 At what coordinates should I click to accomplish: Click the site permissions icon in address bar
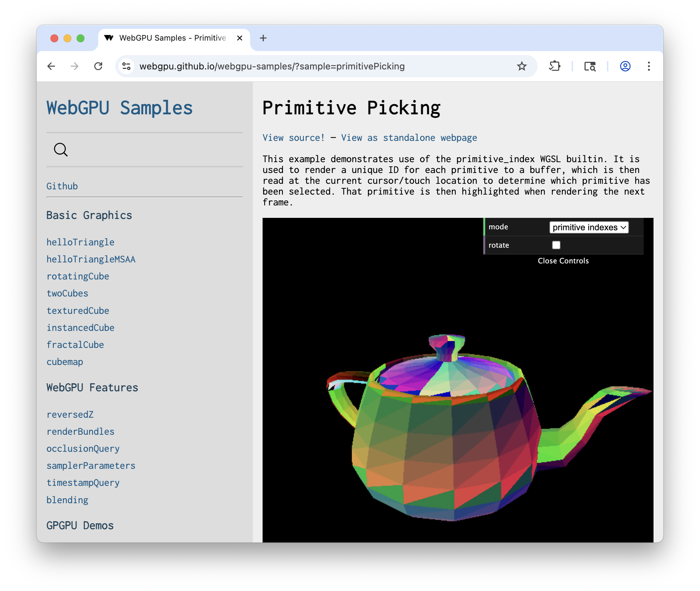[126, 66]
